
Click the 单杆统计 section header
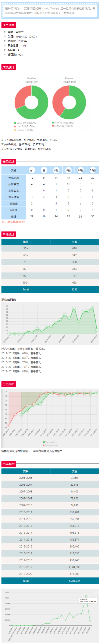coord(9,234)
